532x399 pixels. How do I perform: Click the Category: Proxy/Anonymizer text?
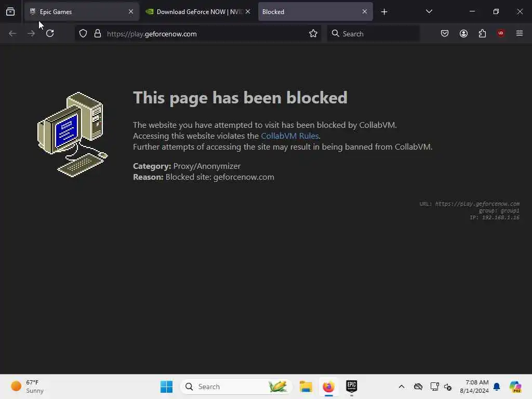[187, 166]
